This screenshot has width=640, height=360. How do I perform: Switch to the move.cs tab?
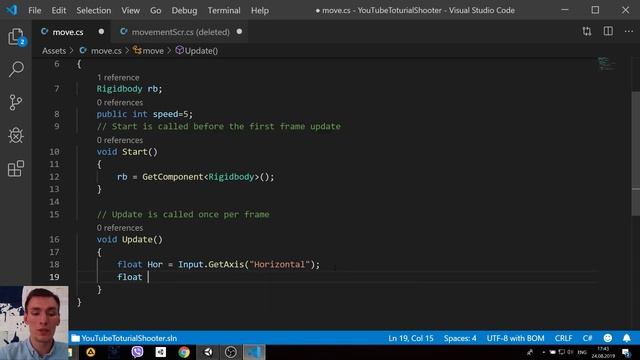(68, 32)
